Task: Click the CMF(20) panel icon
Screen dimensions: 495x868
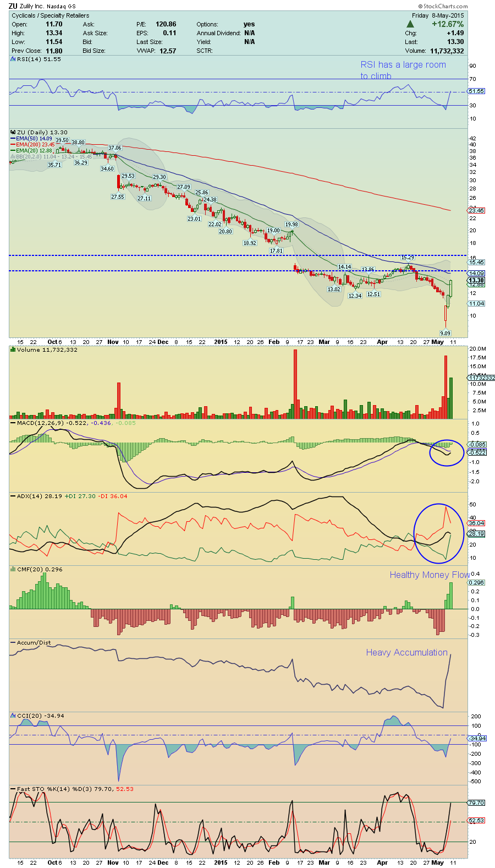Action: tap(13, 569)
